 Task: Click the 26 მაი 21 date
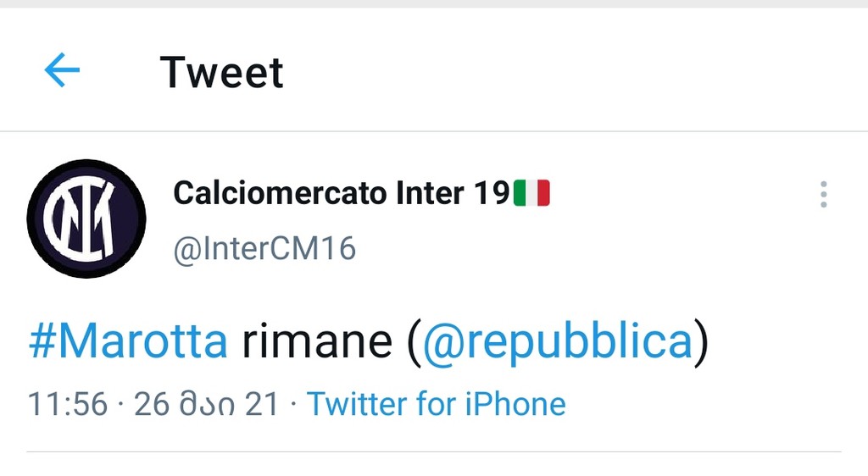(206, 403)
